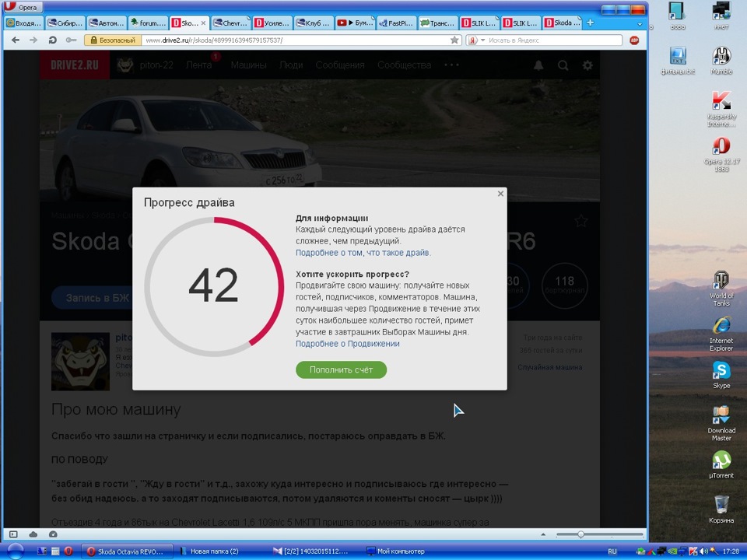Open a new tab with the plus button
Viewport: 747px width, 560px height.
591,23
